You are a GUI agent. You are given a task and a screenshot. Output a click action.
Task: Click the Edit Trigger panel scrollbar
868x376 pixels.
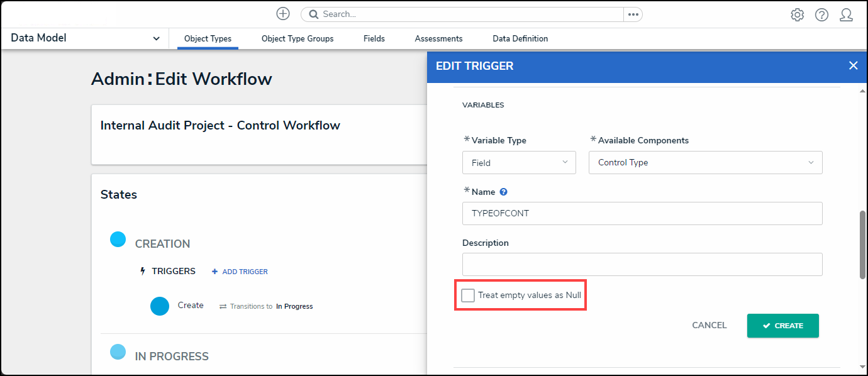coord(862,245)
